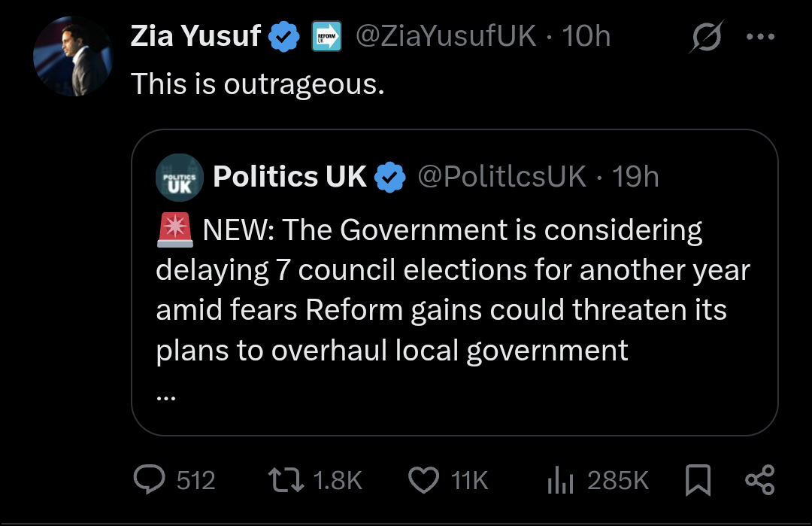
Task: Click the 19h quoted post timestamp
Action: click(635, 177)
